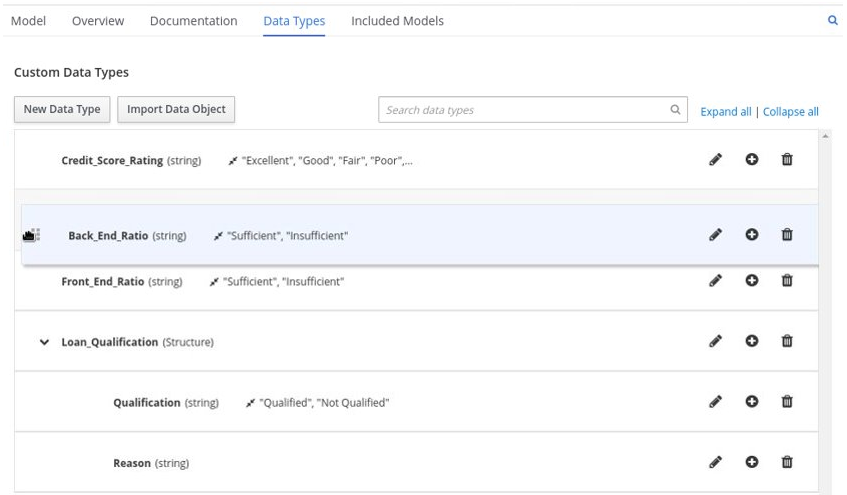Collapse all data types
This screenshot has width=847, height=495.
pos(790,112)
